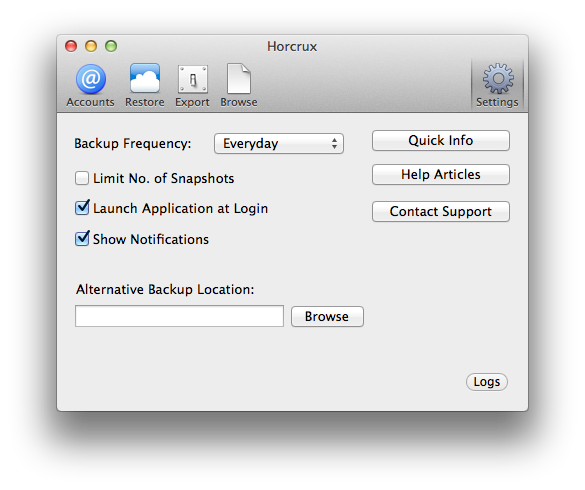Select the Restore cloud icon
The height and width of the screenshot is (490, 585).
[145, 78]
